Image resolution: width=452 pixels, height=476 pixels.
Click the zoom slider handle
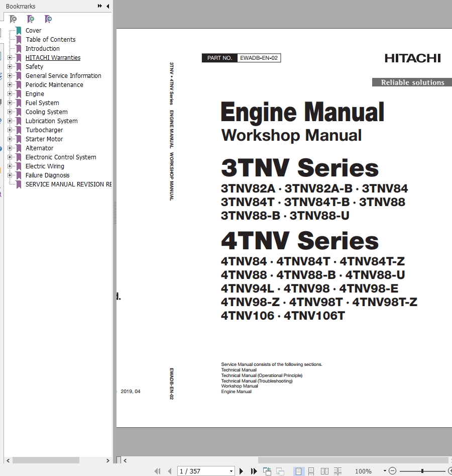coord(422,471)
